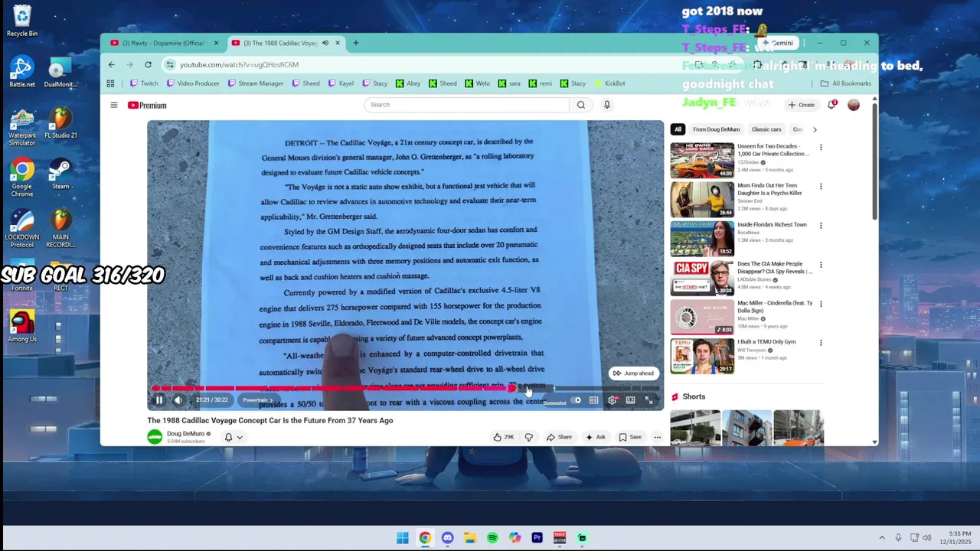This screenshot has width=980, height=551.
Task: Dislike the video
Action: tap(528, 437)
